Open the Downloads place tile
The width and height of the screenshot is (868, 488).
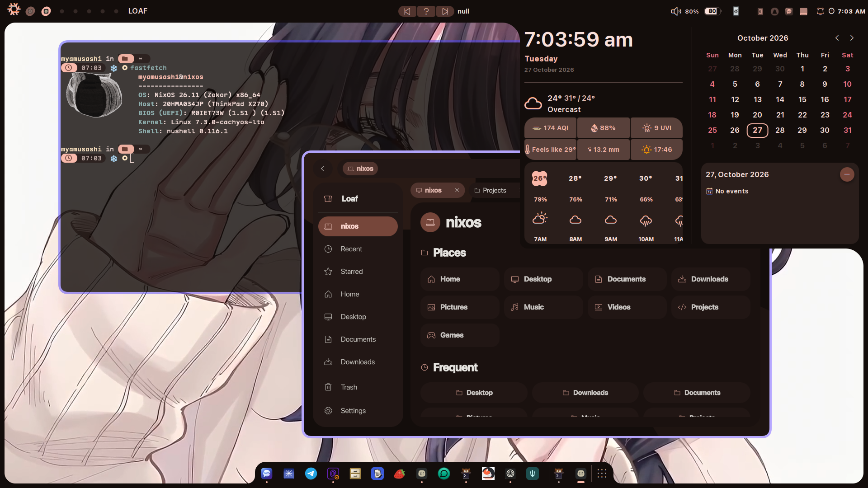point(711,279)
